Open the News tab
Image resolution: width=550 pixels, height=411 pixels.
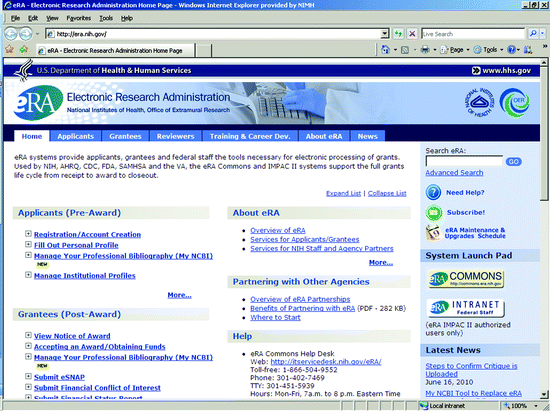[368, 136]
